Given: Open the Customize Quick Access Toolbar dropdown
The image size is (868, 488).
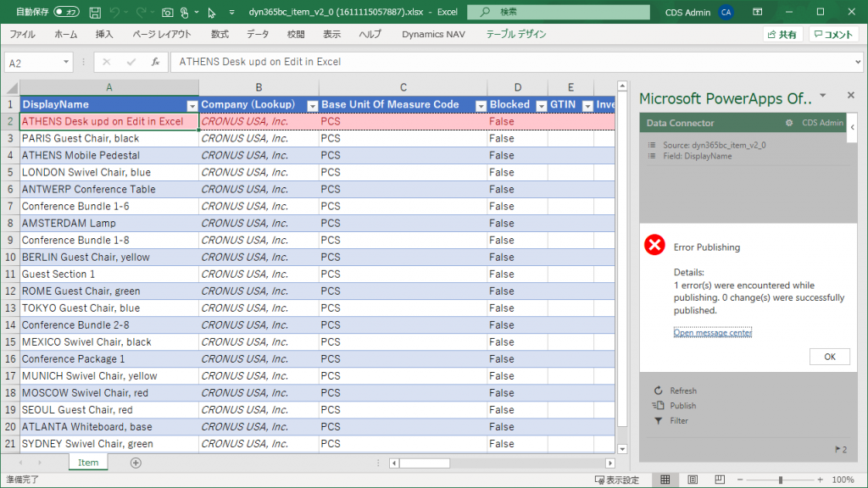Looking at the screenshot, I should [x=231, y=12].
